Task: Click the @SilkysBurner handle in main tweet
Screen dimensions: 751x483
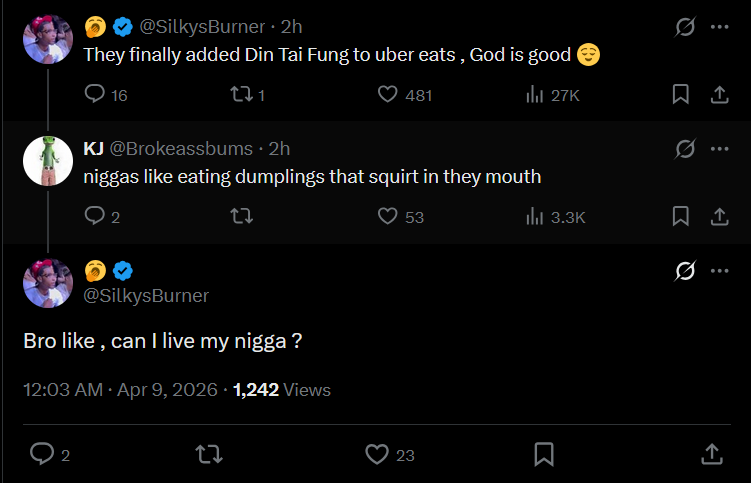Action: tap(146, 295)
